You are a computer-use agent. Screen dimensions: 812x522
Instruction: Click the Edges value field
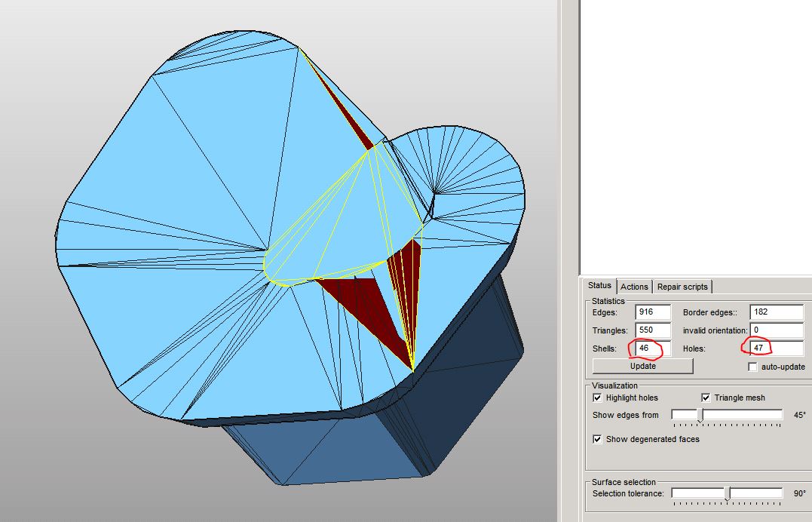pos(652,312)
